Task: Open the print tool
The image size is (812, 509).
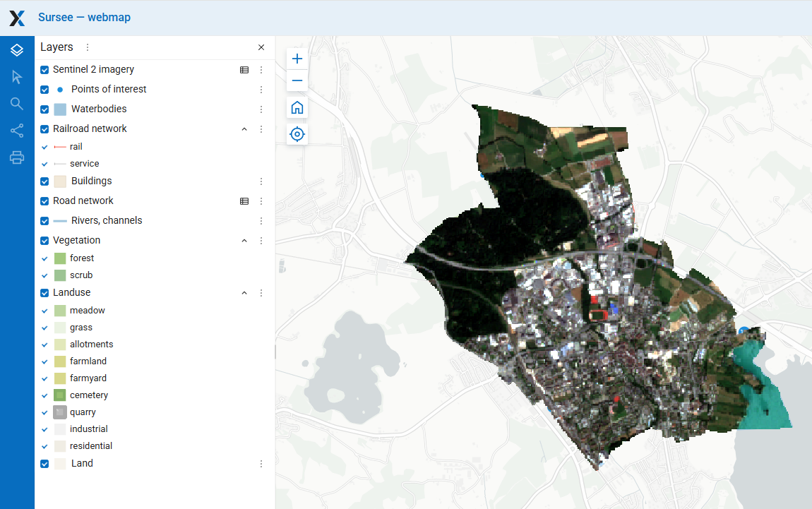Action: point(17,157)
